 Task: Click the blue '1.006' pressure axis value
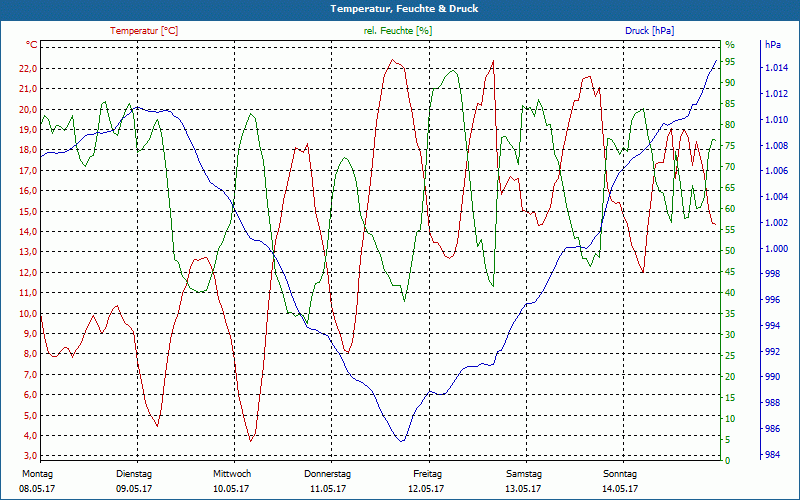pyautogui.click(x=776, y=171)
